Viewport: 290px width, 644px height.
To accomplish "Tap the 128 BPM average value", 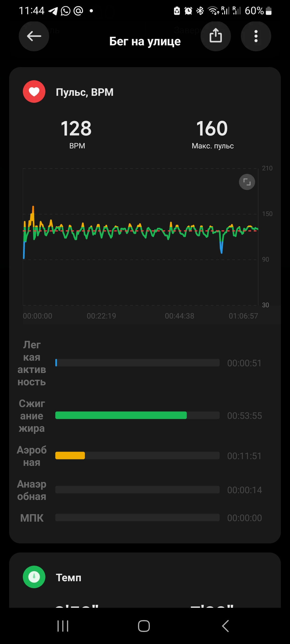I will click(x=76, y=128).
